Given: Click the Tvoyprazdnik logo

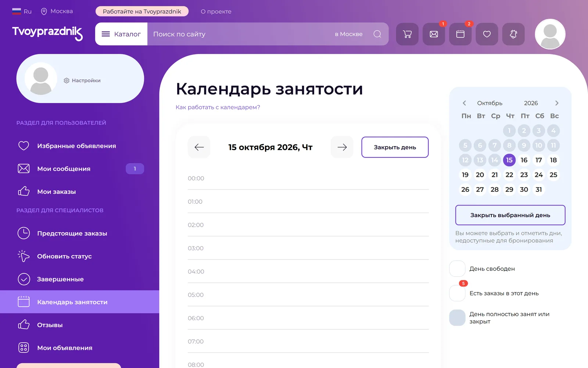Looking at the screenshot, I should click(47, 33).
